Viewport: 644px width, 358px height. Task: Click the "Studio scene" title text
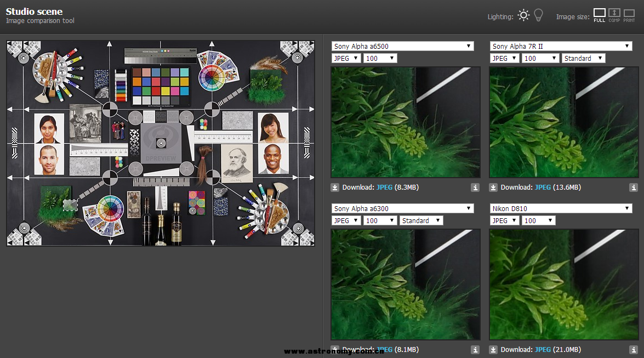point(34,12)
